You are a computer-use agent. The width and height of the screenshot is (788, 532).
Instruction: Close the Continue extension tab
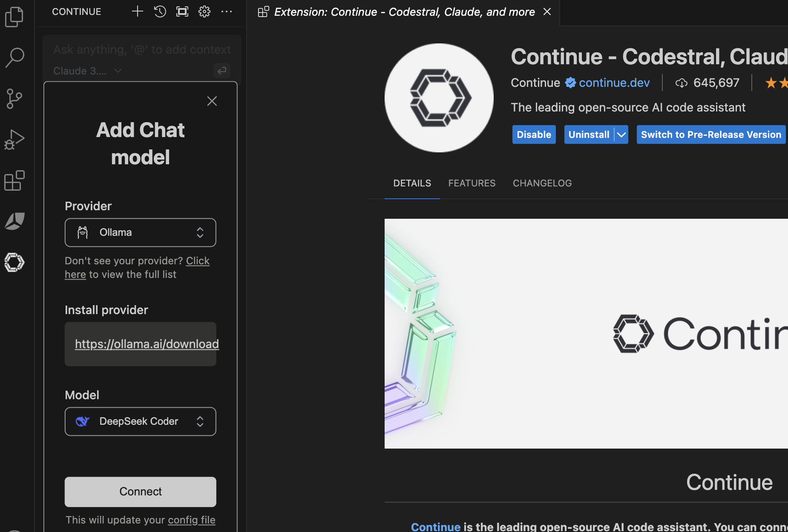[x=547, y=12]
